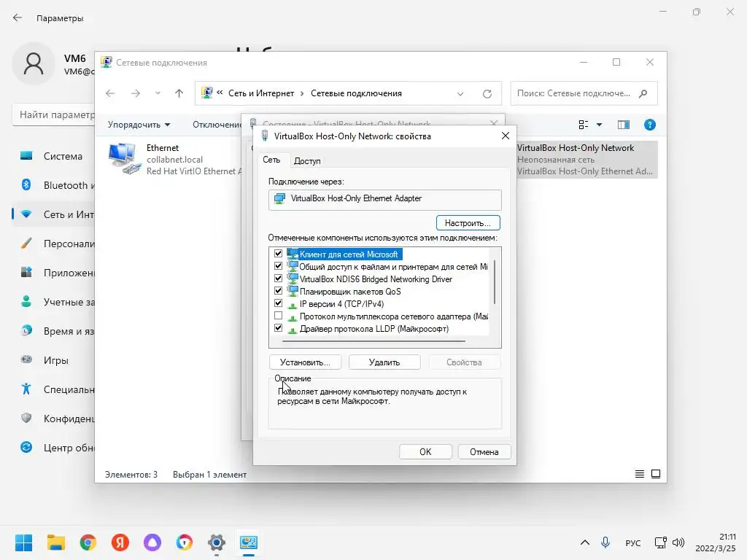This screenshot has height=560, width=747.
Task: Go forward in Сетевые подключения window
Action: click(x=136, y=93)
